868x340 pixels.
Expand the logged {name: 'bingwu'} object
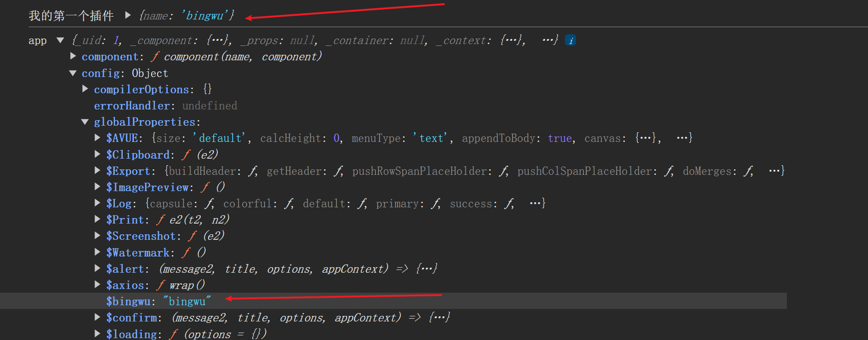coord(128,15)
